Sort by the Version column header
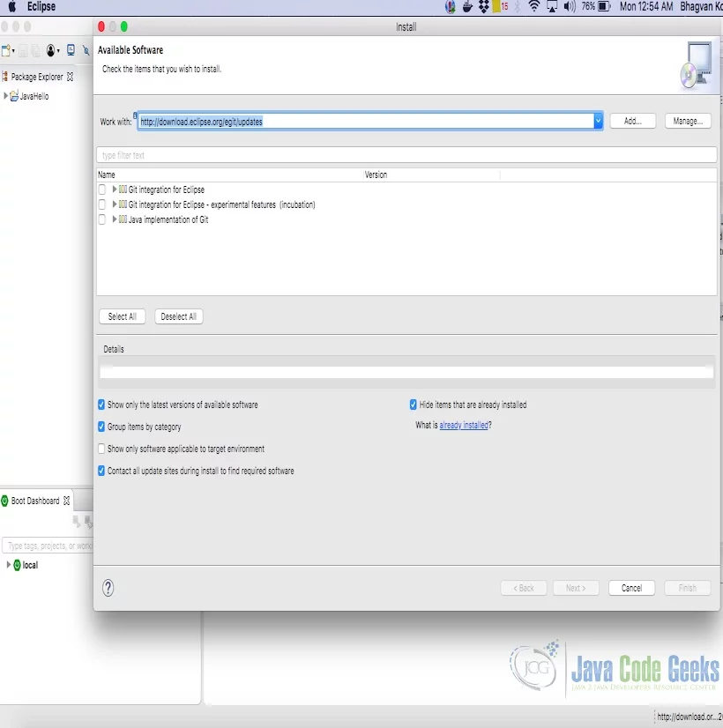This screenshot has height=728, width=723. (x=431, y=175)
